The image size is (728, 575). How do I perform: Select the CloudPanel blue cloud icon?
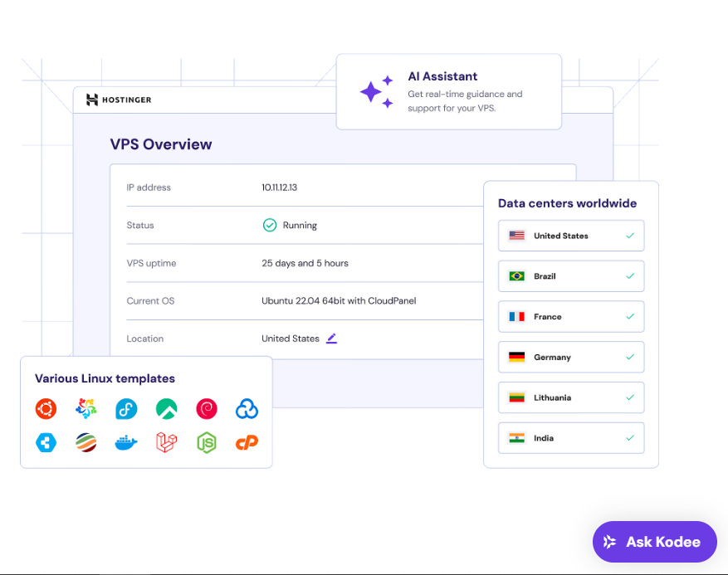pos(247,409)
